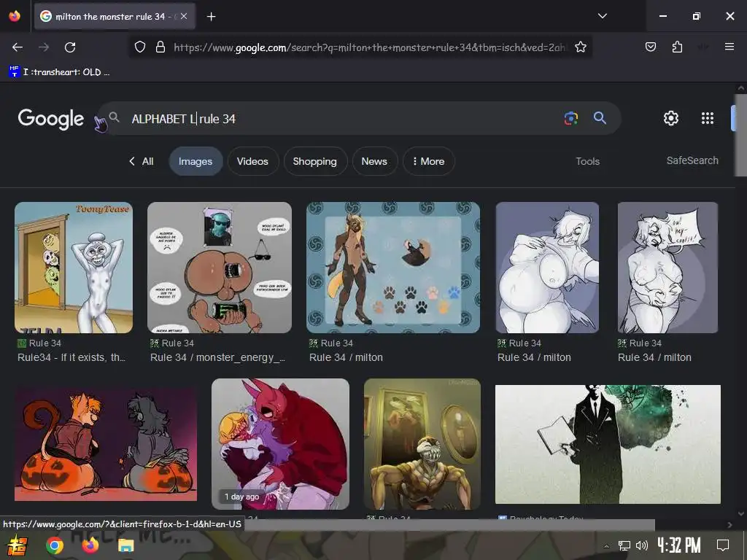Screen dimensions: 747x560
Task: Switch to Videos results
Action: tap(252, 161)
